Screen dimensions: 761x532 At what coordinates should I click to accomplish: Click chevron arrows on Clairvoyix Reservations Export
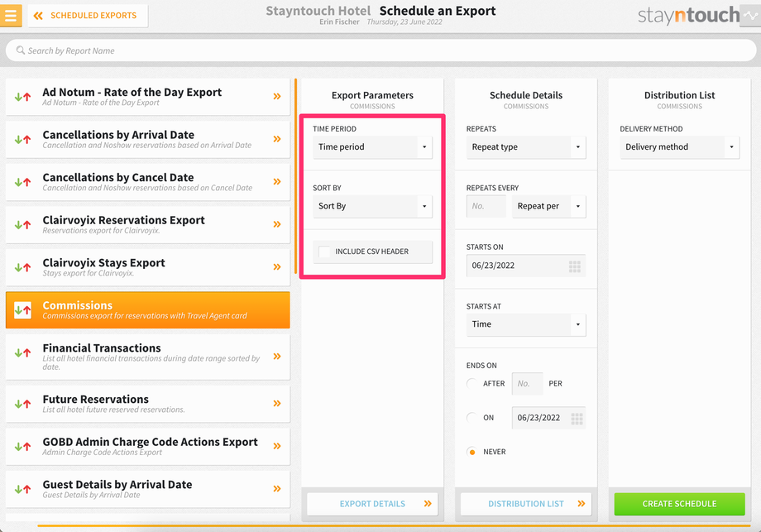tap(277, 224)
